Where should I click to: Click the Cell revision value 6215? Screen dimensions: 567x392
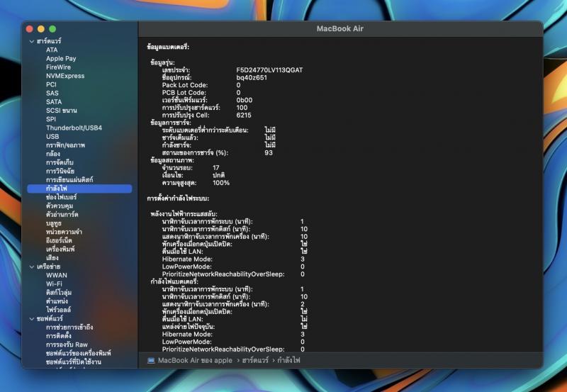click(244, 116)
